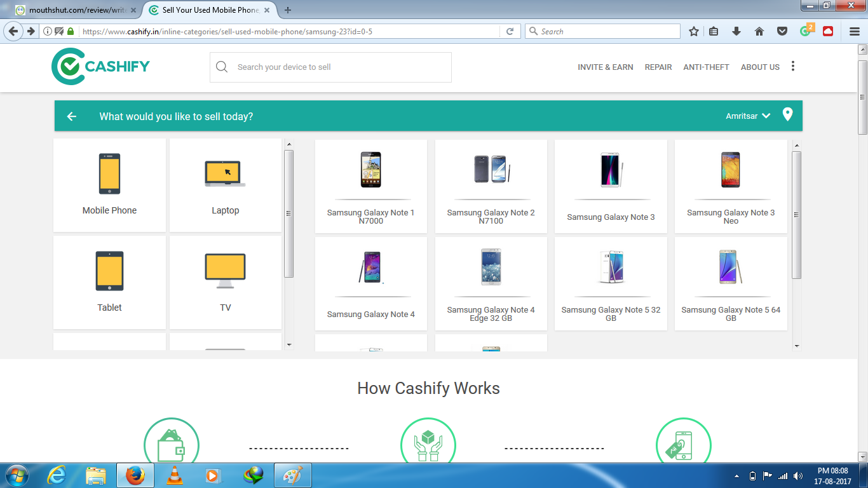Open Paint from the taskbar
Viewport: 868px width, 488px height.
click(292, 475)
